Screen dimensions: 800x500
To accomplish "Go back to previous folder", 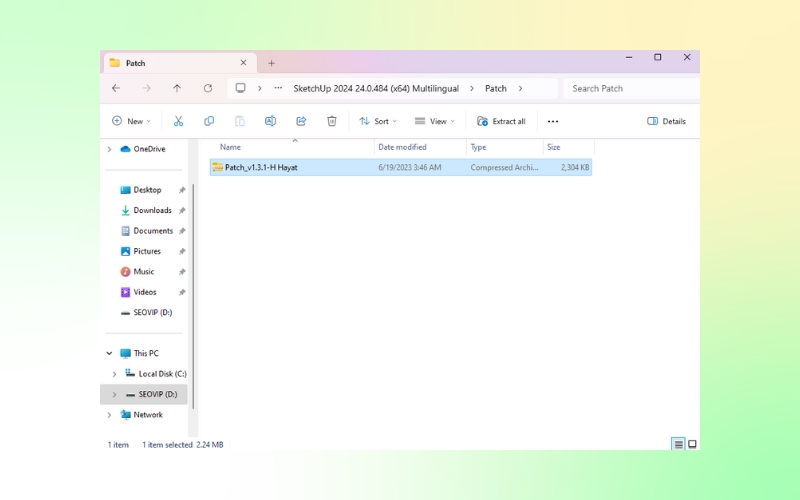I will click(x=116, y=88).
